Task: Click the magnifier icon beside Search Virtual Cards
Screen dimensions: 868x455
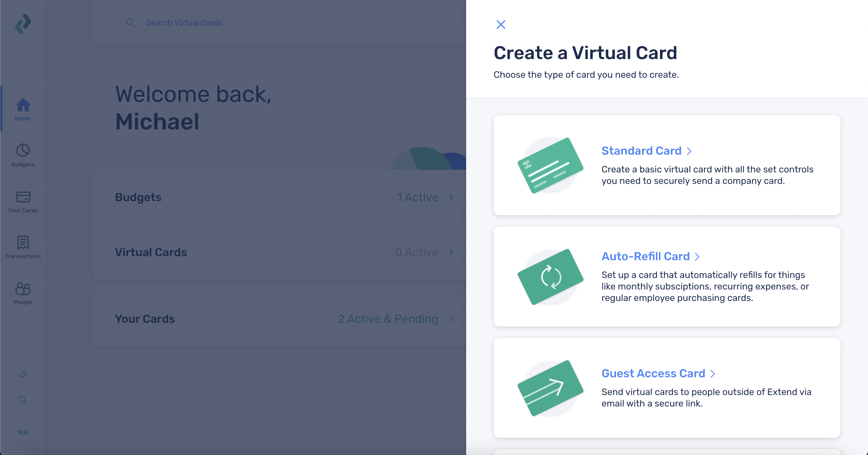Action: click(131, 23)
